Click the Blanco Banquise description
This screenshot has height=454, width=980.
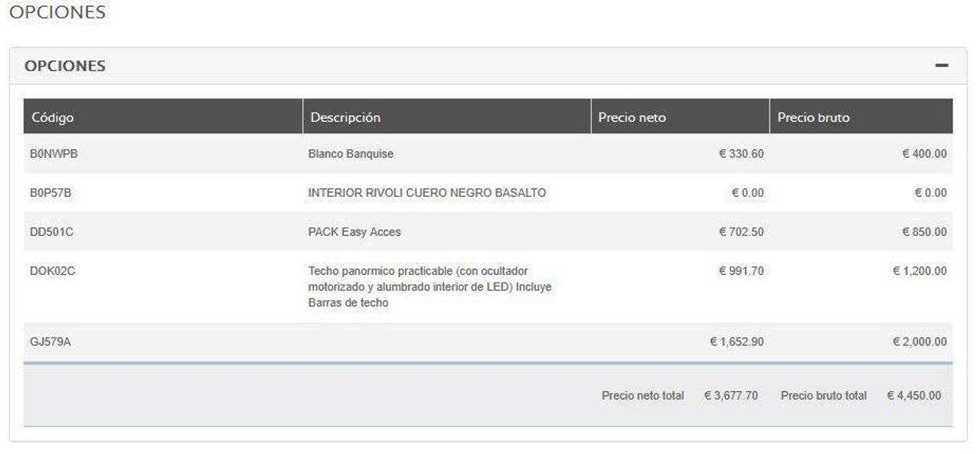click(x=351, y=154)
